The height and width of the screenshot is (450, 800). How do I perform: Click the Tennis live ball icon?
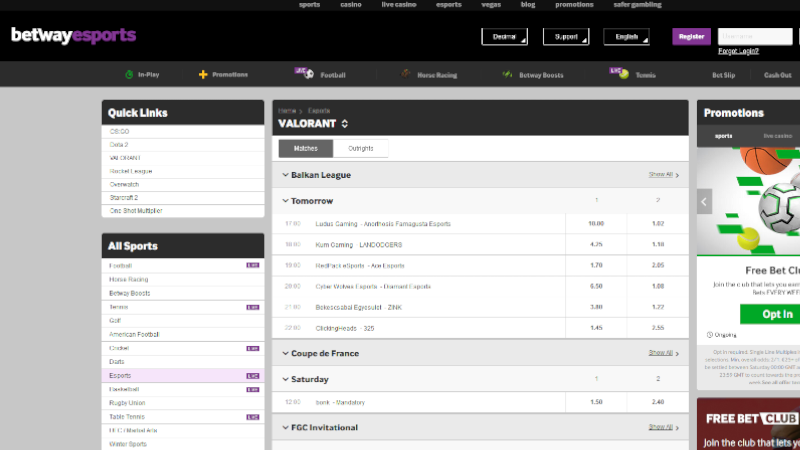(619, 73)
